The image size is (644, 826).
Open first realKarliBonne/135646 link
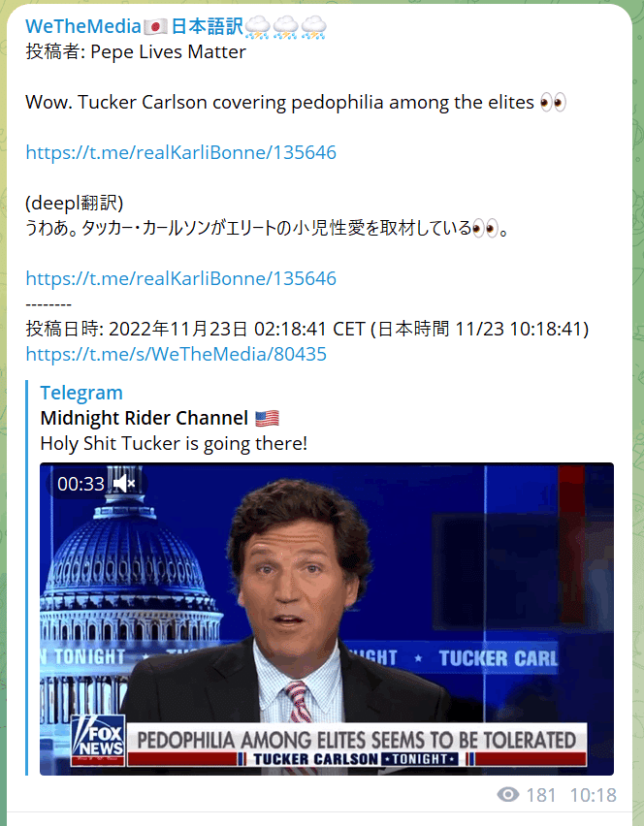point(180,152)
